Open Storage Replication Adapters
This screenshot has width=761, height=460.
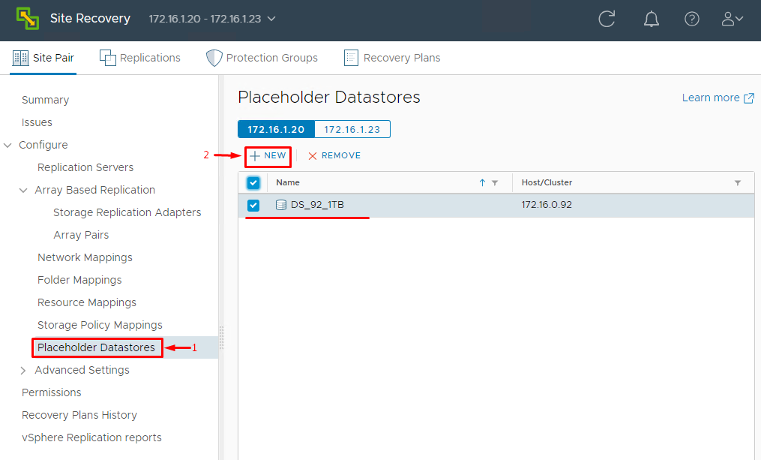[x=127, y=213]
